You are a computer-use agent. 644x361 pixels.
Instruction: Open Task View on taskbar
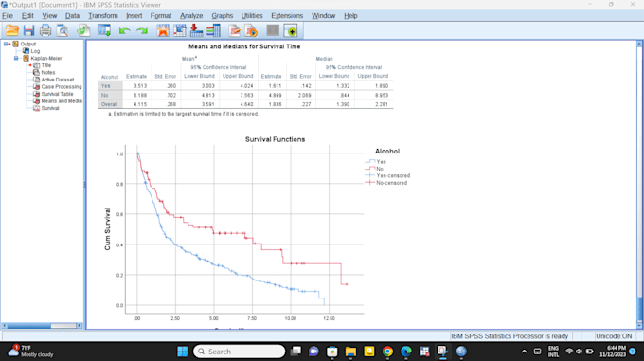(x=295, y=352)
